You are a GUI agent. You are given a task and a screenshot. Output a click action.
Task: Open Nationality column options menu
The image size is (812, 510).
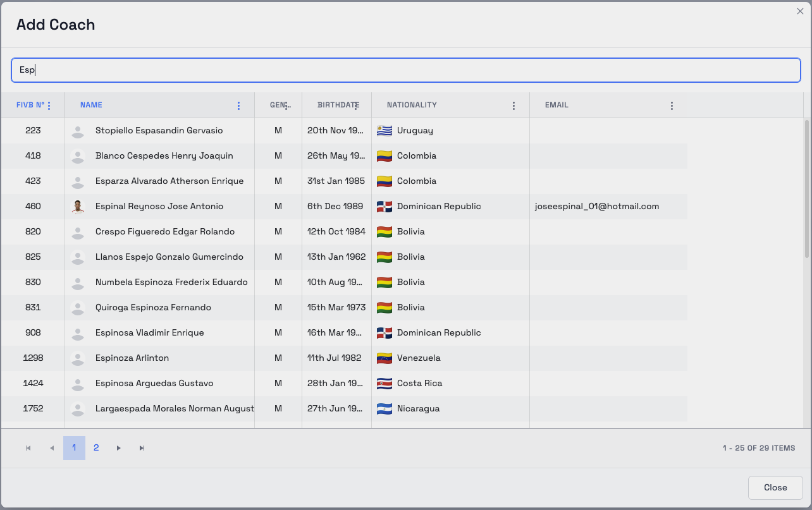[514, 106]
